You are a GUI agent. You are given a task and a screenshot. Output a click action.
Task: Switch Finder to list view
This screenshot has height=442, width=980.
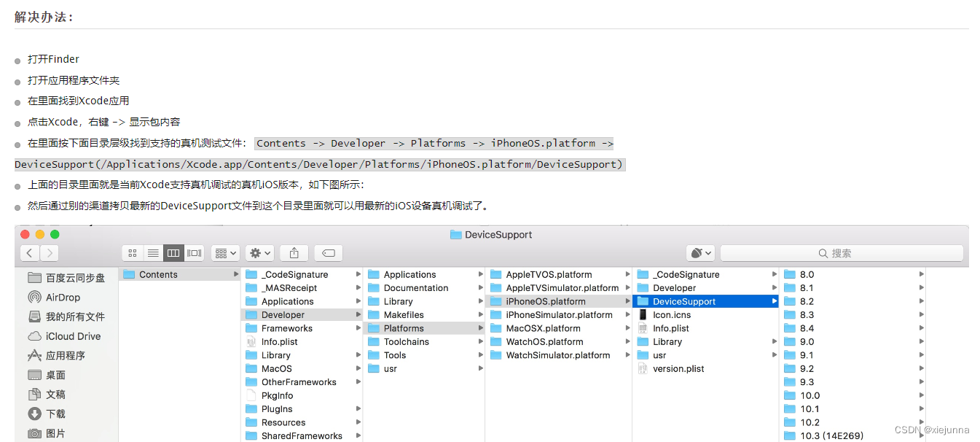click(x=152, y=252)
